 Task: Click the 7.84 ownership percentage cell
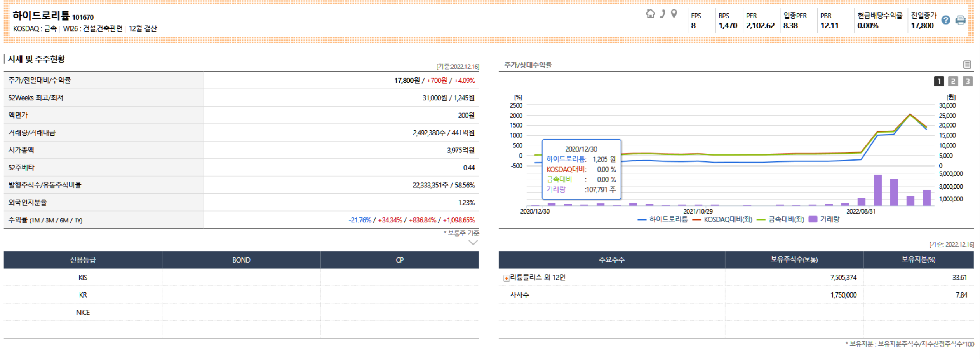coord(919,295)
